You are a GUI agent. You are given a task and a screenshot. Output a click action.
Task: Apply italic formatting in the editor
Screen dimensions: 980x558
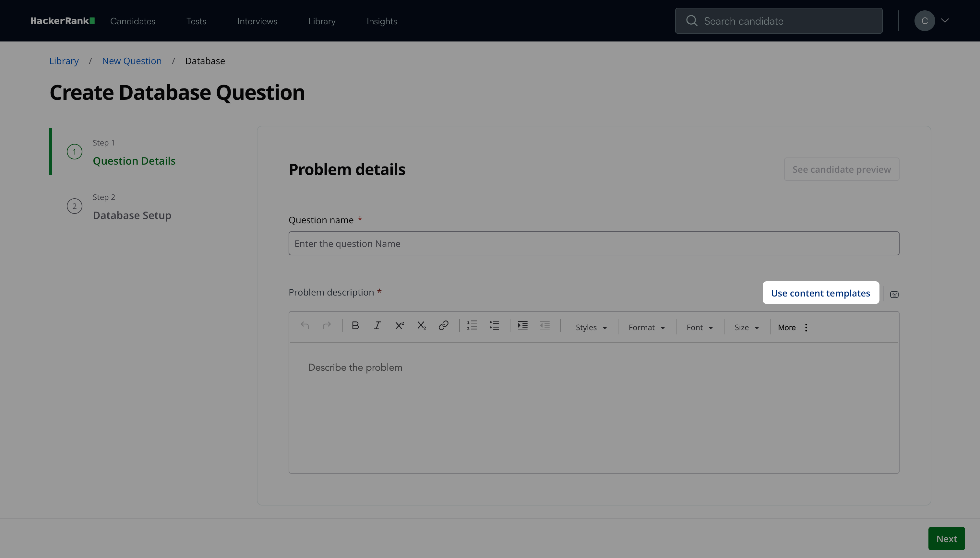click(x=377, y=326)
